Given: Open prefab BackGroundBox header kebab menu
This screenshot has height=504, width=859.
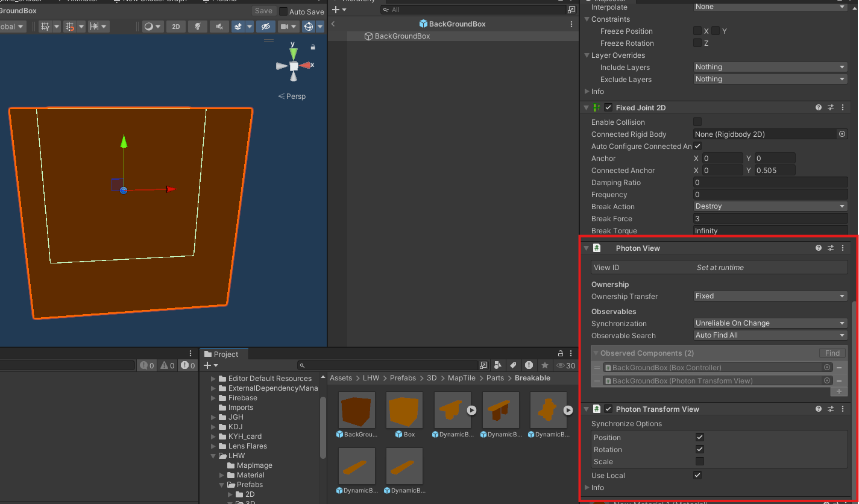Looking at the screenshot, I should [571, 24].
